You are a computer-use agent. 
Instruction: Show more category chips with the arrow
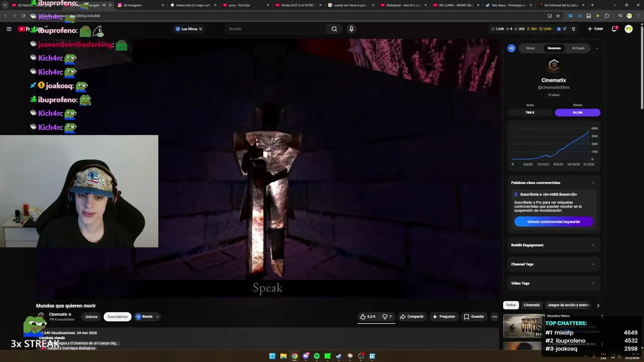[598, 305]
